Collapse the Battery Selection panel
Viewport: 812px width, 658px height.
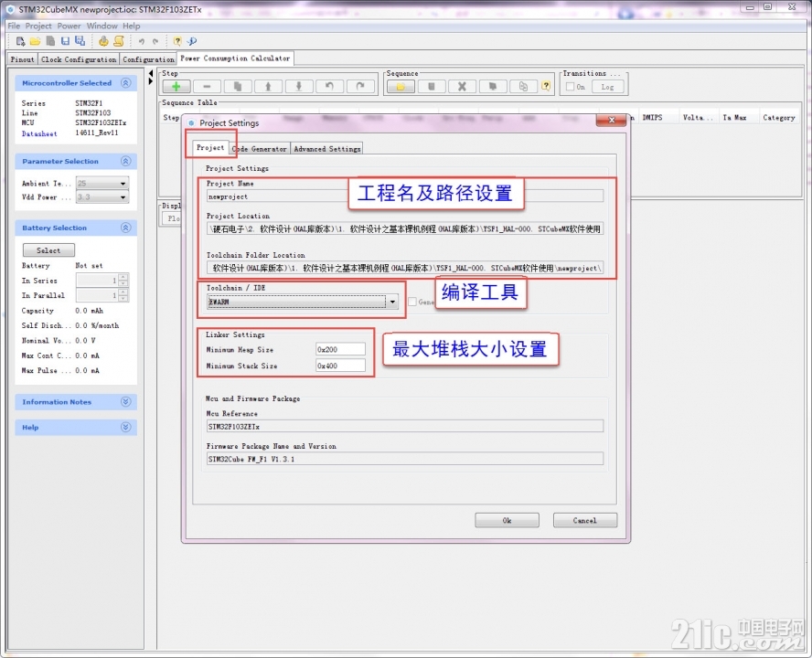(x=126, y=228)
